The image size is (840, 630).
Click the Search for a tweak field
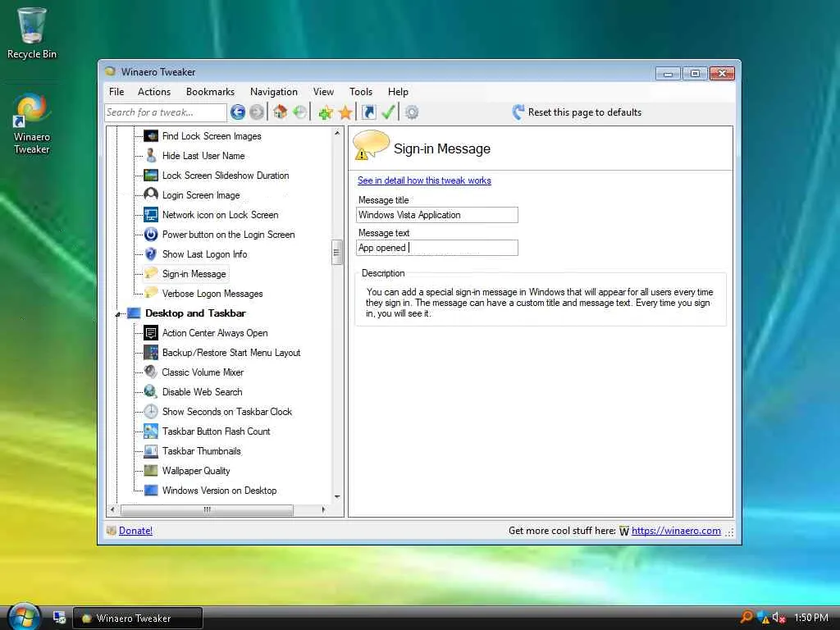pyautogui.click(x=166, y=112)
